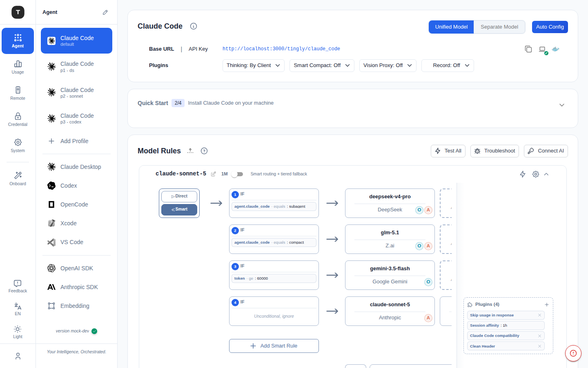Toggle the OpenAI badge on deepseek-v4-pro

(419, 210)
